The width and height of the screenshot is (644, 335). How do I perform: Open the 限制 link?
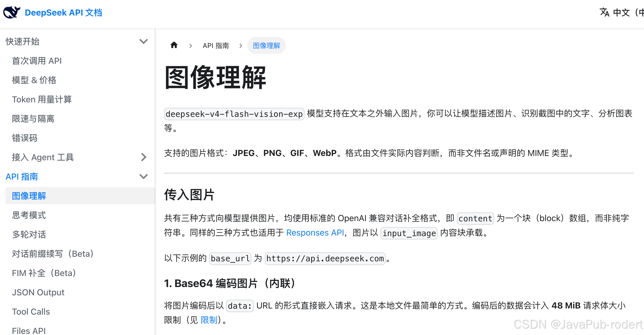click(x=209, y=320)
